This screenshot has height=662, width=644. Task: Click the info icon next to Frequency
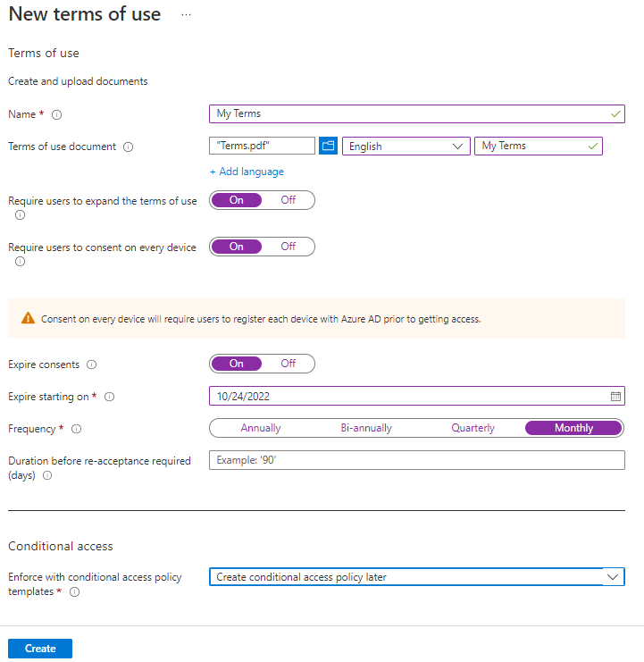(x=76, y=429)
